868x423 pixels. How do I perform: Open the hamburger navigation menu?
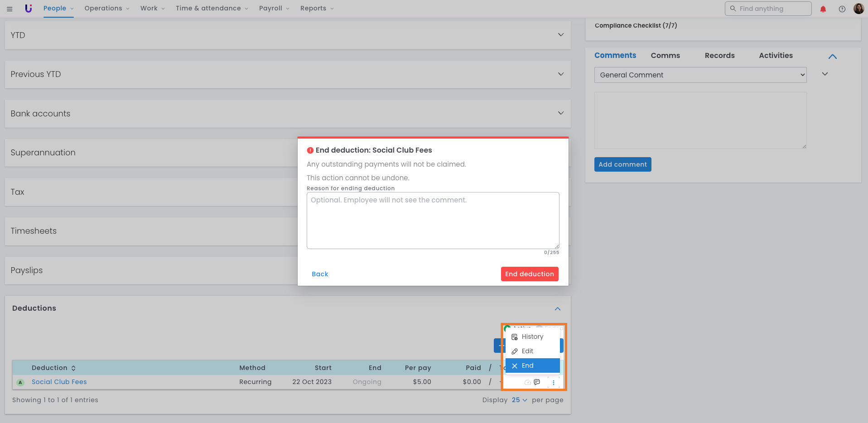coord(10,9)
